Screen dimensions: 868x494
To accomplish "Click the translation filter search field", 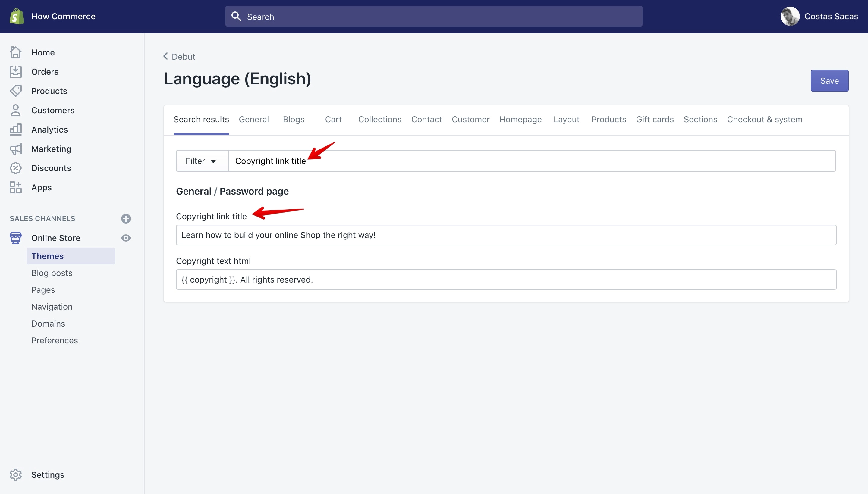I will [532, 161].
